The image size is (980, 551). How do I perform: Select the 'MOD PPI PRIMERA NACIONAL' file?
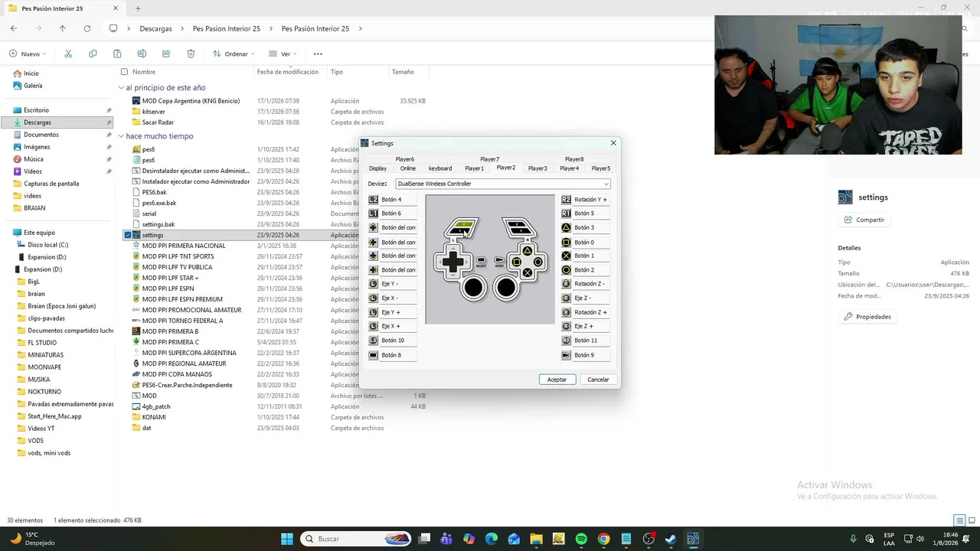coord(184,246)
